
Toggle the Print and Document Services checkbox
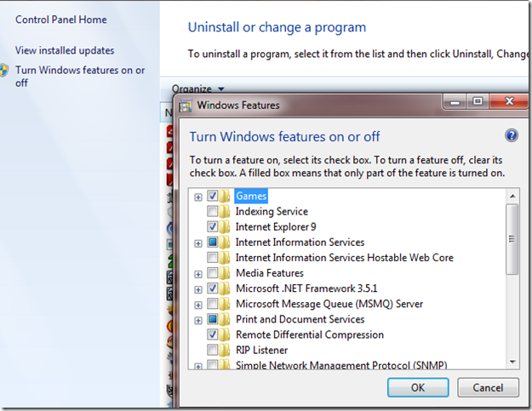(213, 319)
